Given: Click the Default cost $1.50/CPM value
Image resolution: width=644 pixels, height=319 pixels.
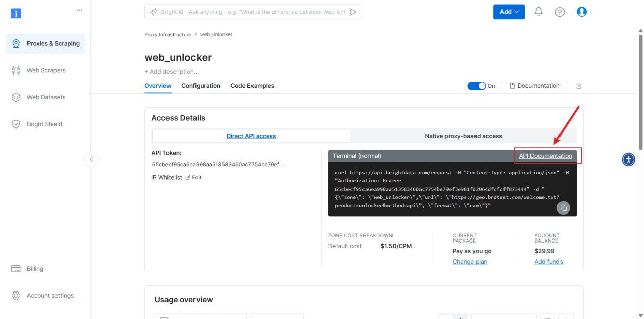Looking at the screenshot, I should pyautogui.click(x=396, y=246).
